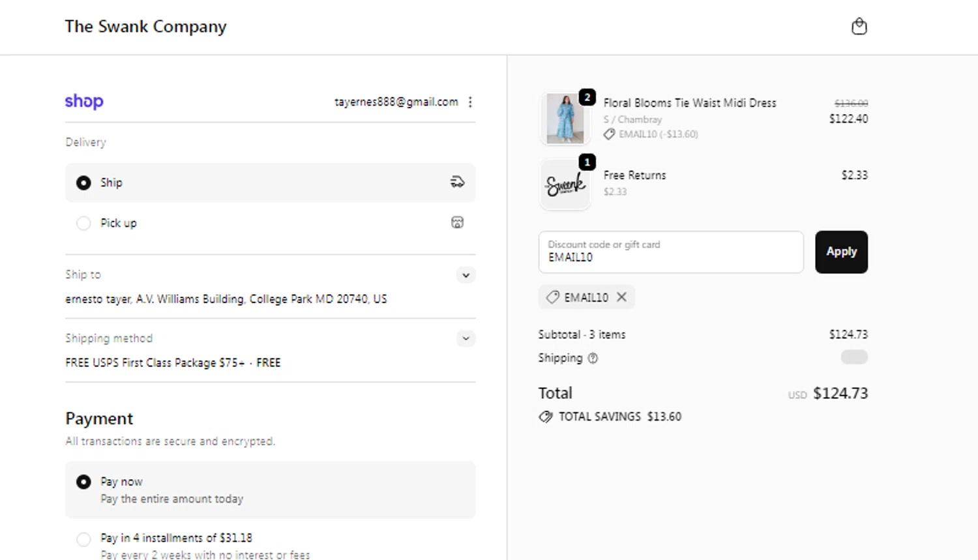Click the tag icon on EMAIL10 chip
The height and width of the screenshot is (560, 978).
552,297
